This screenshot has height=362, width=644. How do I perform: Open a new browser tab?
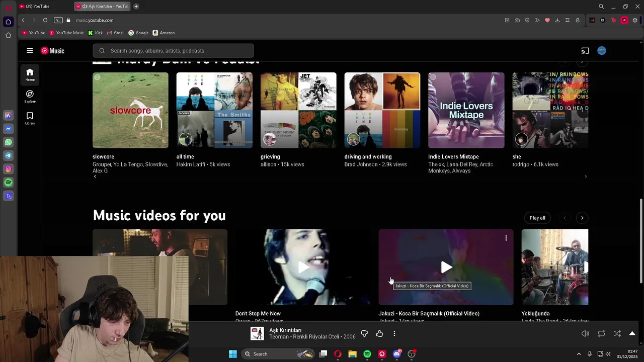136,7
